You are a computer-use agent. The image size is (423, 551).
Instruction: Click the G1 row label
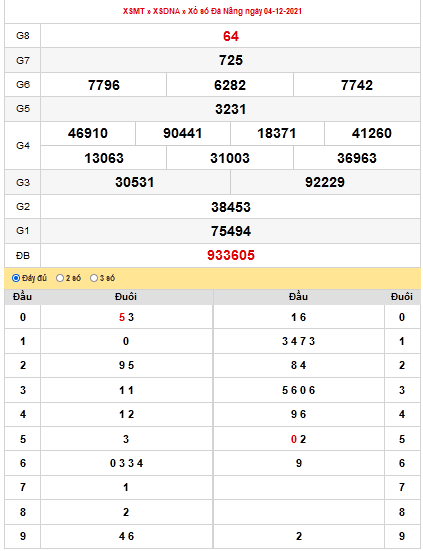coord(23,231)
